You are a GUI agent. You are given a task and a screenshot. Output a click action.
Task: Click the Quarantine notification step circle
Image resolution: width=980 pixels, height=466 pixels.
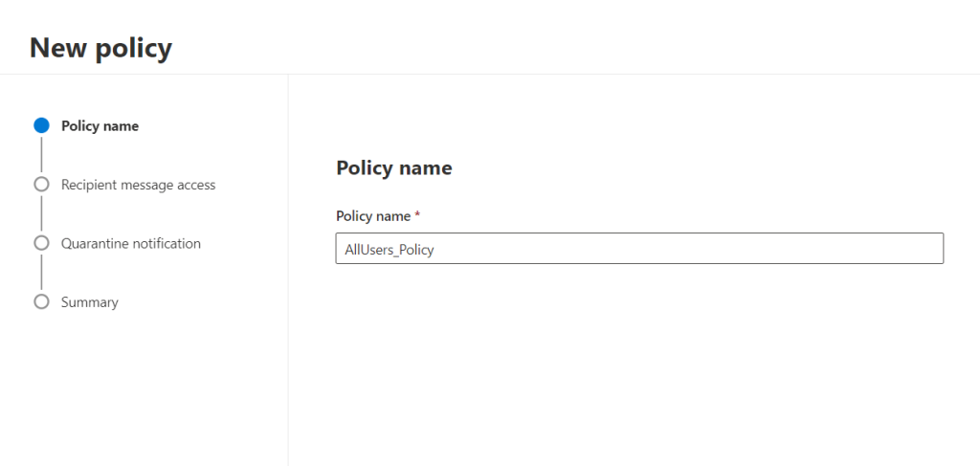click(41, 243)
